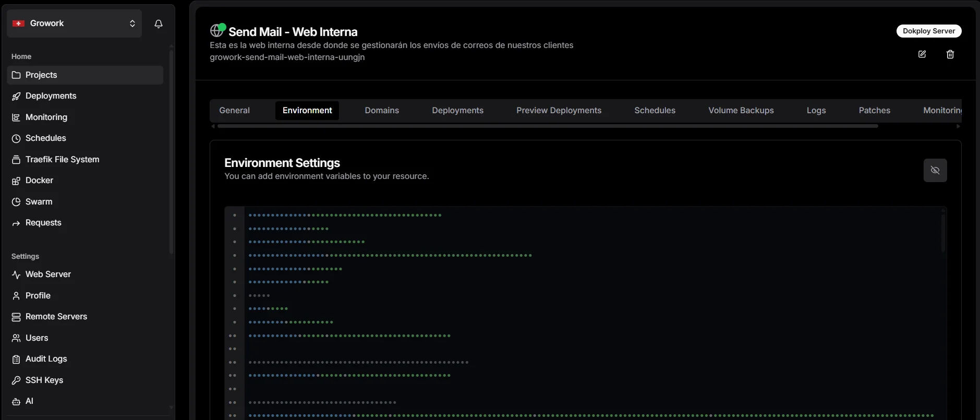Open the Logs tab
This screenshot has width=980, height=420.
pos(816,111)
